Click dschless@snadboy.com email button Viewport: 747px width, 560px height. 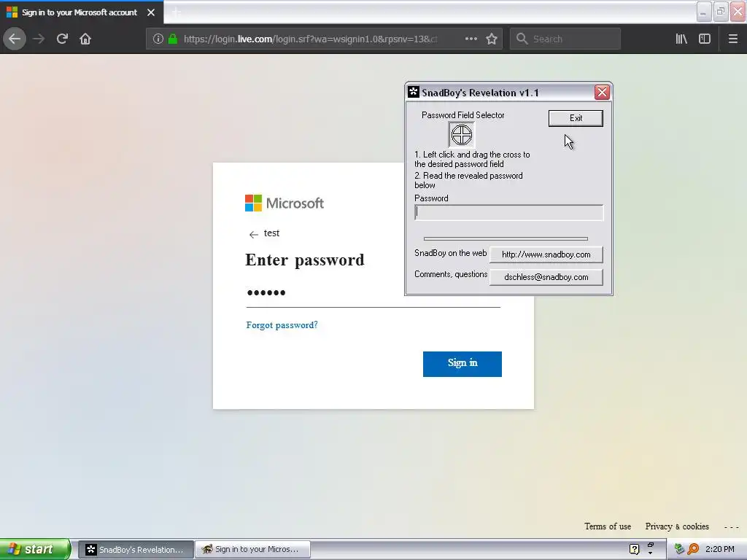(x=546, y=277)
